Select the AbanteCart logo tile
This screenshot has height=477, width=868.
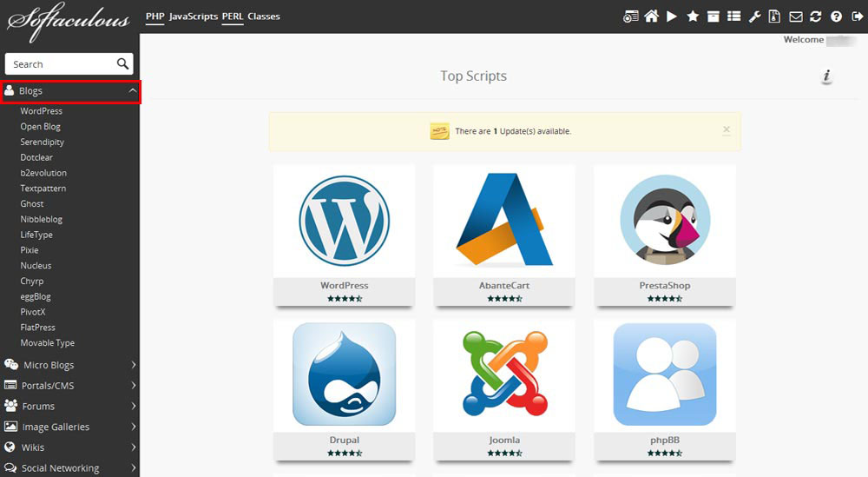tap(504, 220)
